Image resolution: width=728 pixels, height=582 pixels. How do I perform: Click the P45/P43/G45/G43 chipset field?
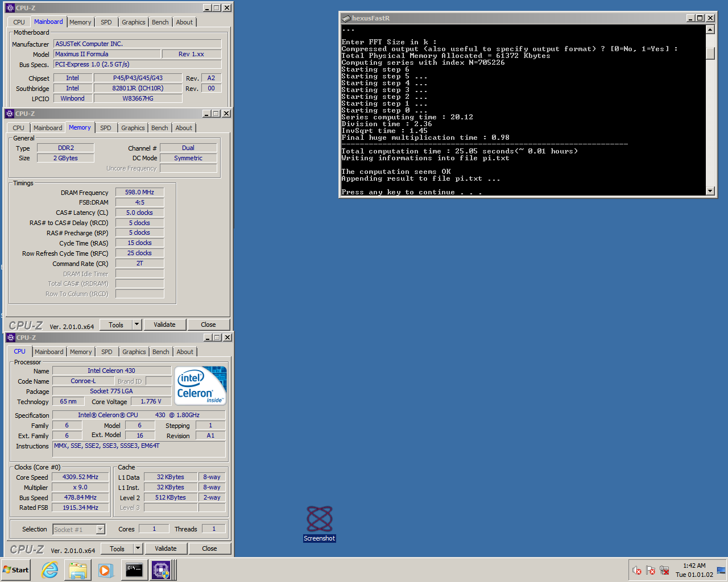point(138,78)
